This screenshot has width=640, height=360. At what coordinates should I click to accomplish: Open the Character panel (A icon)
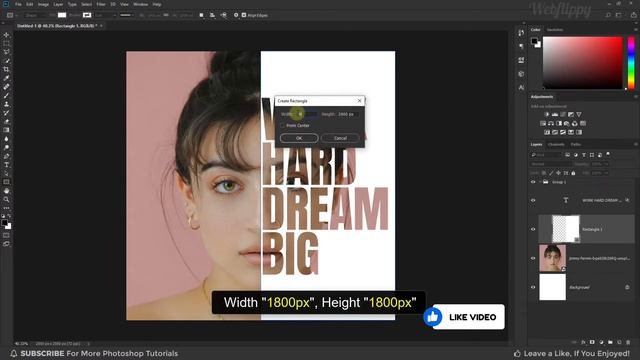pos(521,87)
